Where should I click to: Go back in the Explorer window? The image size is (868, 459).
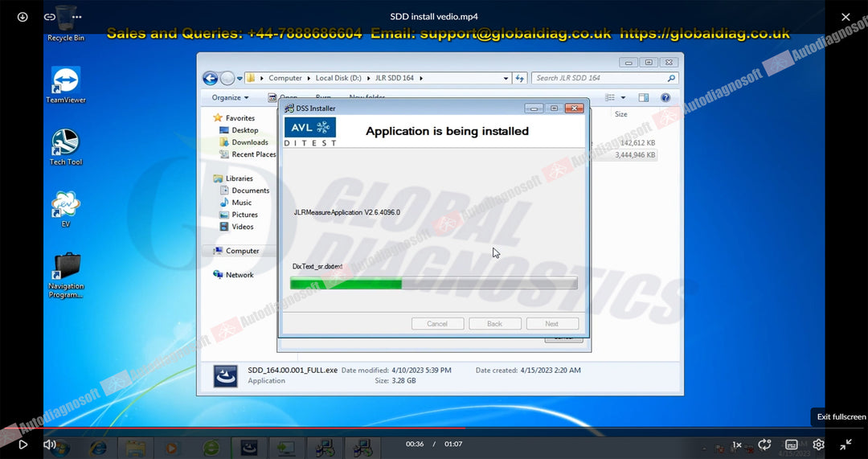click(x=211, y=78)
